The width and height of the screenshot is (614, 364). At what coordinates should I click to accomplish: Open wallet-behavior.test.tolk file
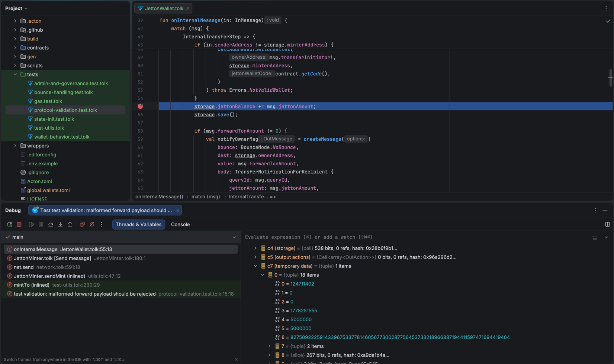click(62, 137)
